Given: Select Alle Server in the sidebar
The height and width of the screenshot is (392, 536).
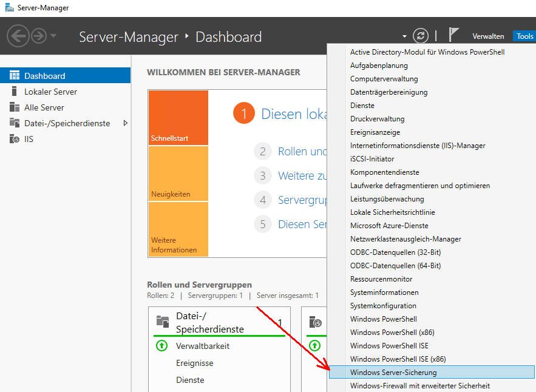Looking at the screenshot, I should pyautogui.click(x=44, y=107).
